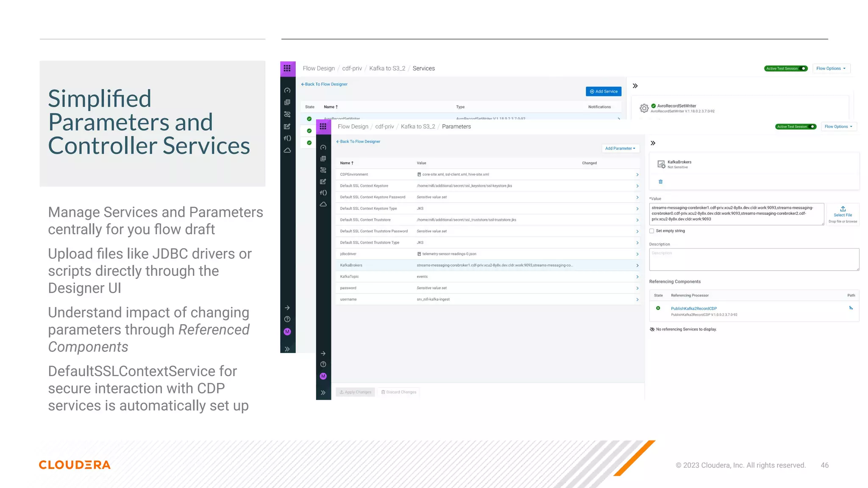The height and width of the screenshot is (488, 868).
Task: Toggle Active Test Session in Services window
Action: click(803, 69)
